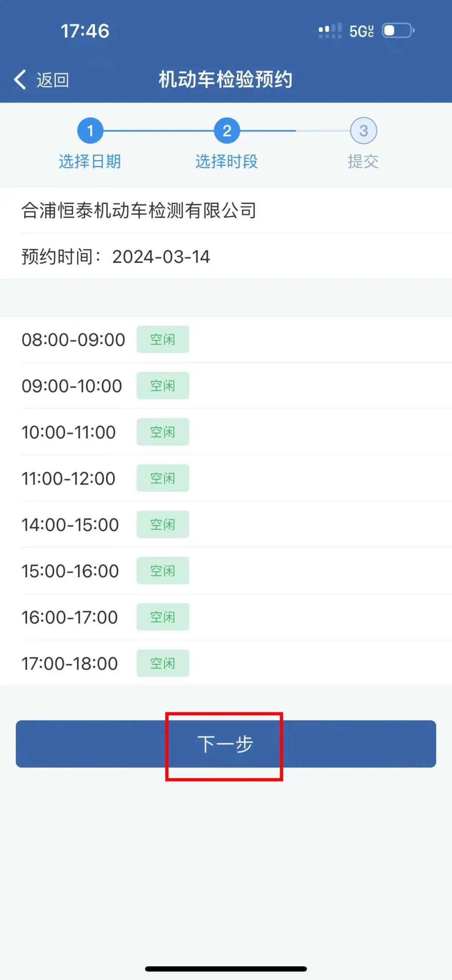Tap 空闲 badge for 16:00-17:00
Image resolution: width=452 pixels, height=980 pixels.
[163, 617]
